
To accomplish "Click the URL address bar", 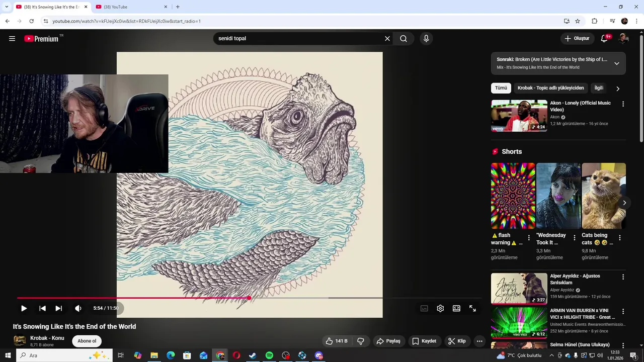I will [302, 21].
